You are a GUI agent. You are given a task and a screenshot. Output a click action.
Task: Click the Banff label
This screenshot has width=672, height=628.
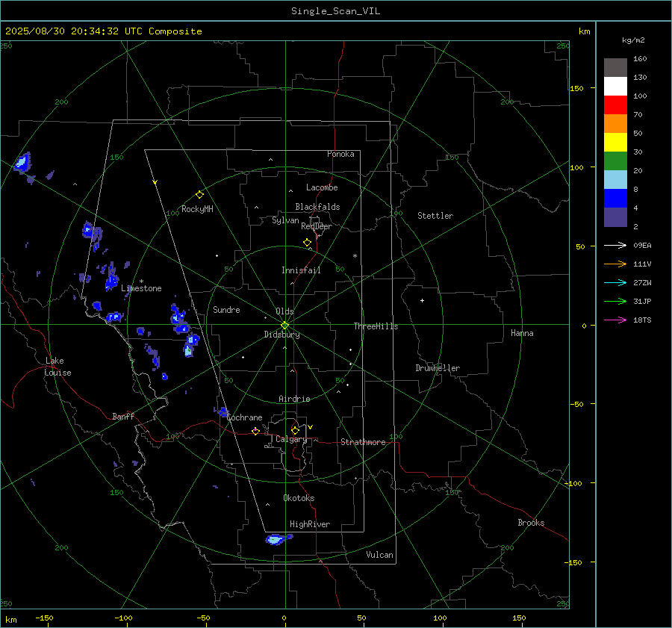pos(123,417)
